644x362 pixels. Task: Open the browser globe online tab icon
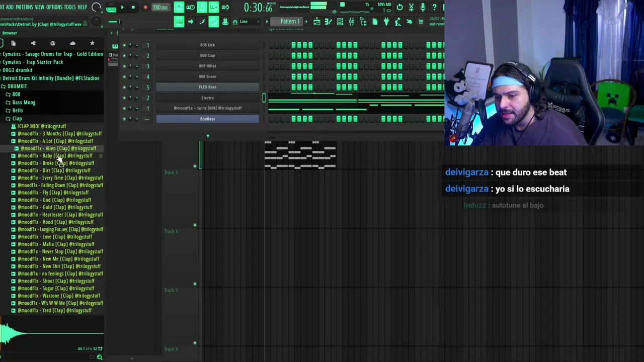click(x=53, y=43)
